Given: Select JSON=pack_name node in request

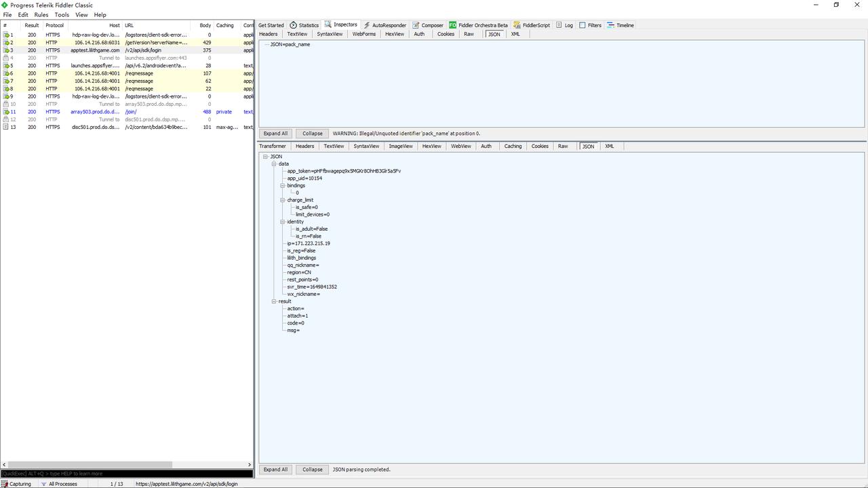Looking at the screenshot, I should tap(290, 44).
